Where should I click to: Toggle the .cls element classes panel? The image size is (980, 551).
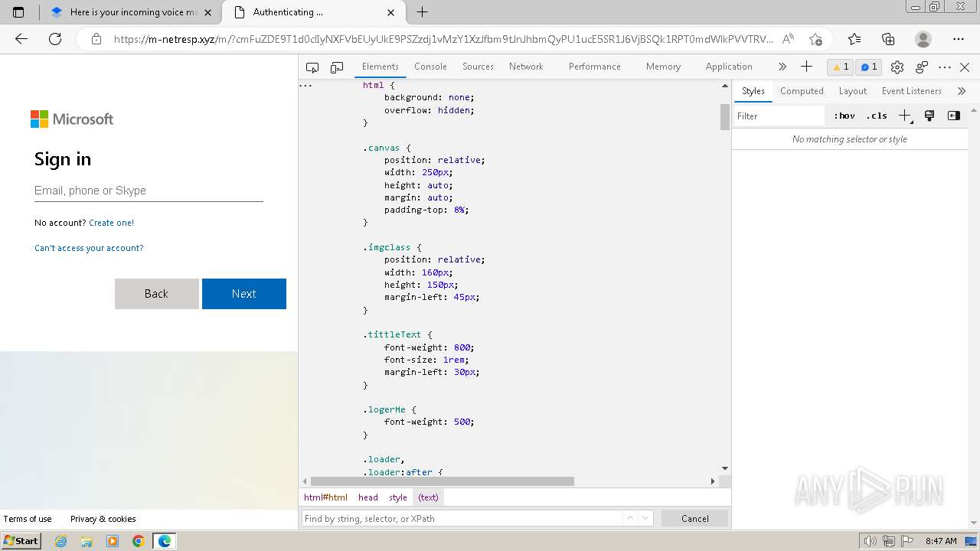coord(877,116)
